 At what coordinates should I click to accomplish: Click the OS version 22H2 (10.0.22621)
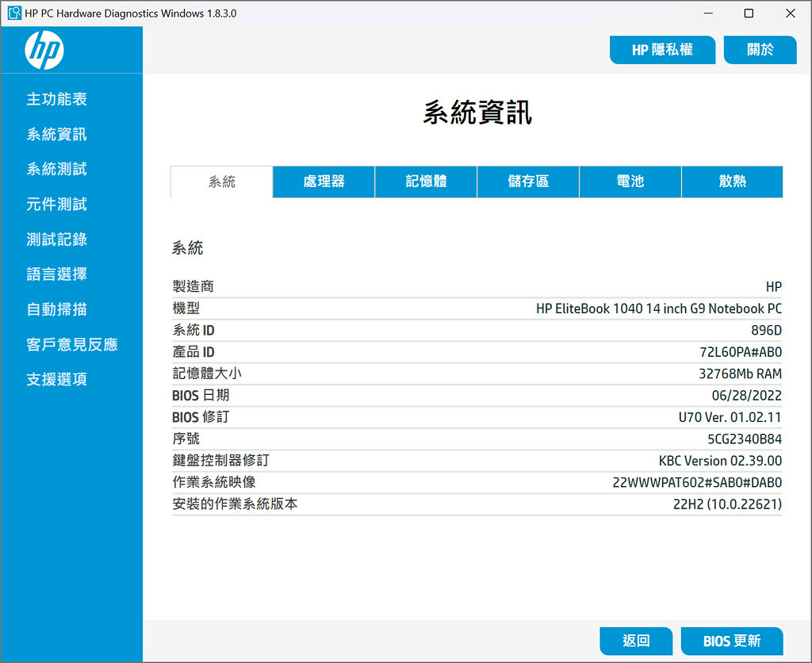point(728,504)
